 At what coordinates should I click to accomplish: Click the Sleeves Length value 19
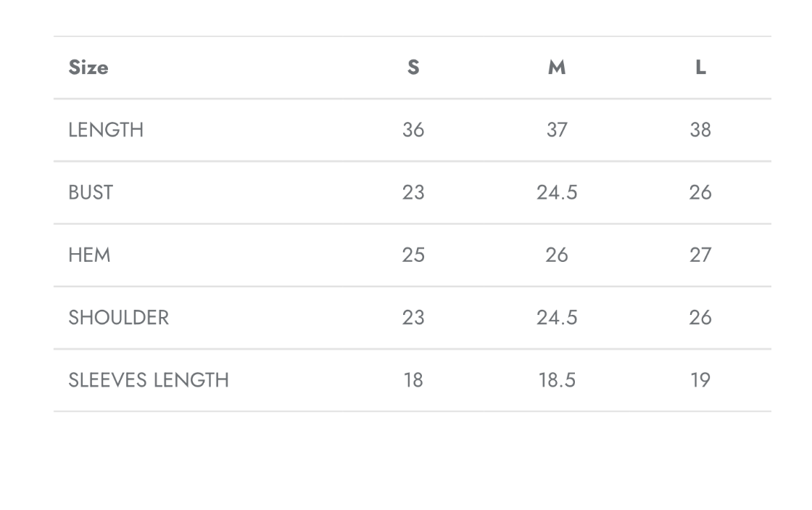point(700,380)
